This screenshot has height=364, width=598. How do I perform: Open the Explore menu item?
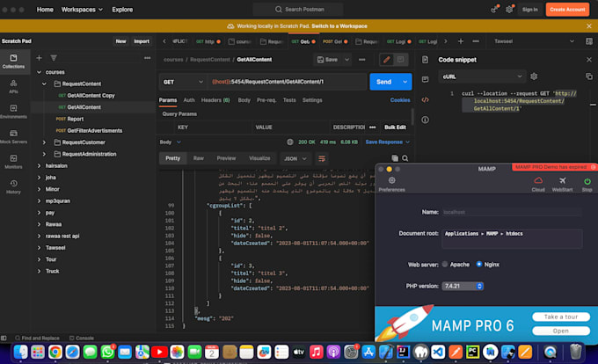point(122,10)
